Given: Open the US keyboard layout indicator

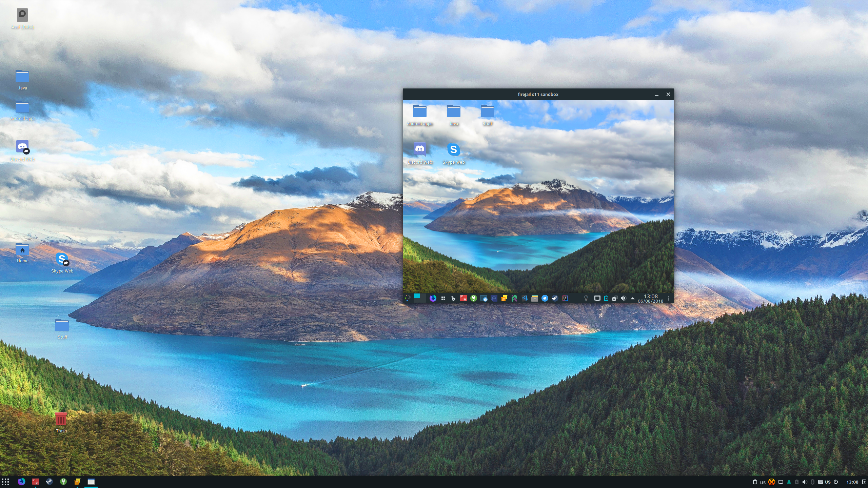Looking at the screenshot, I should point(825,482).
